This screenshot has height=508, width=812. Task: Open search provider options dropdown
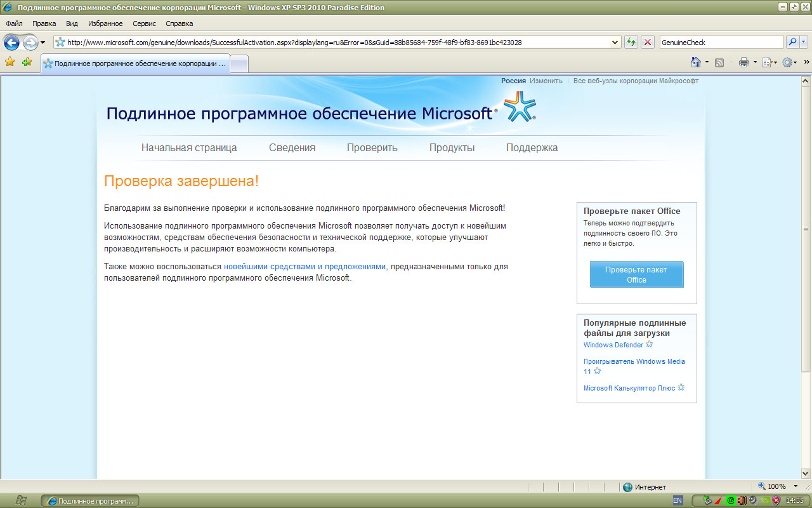(x=804, y=43)
